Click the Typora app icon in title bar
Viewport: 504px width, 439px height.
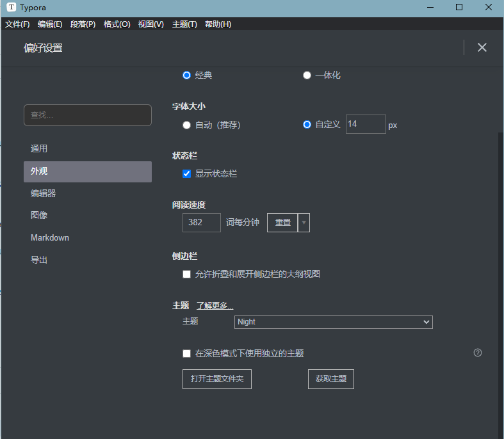click(12, 7)
